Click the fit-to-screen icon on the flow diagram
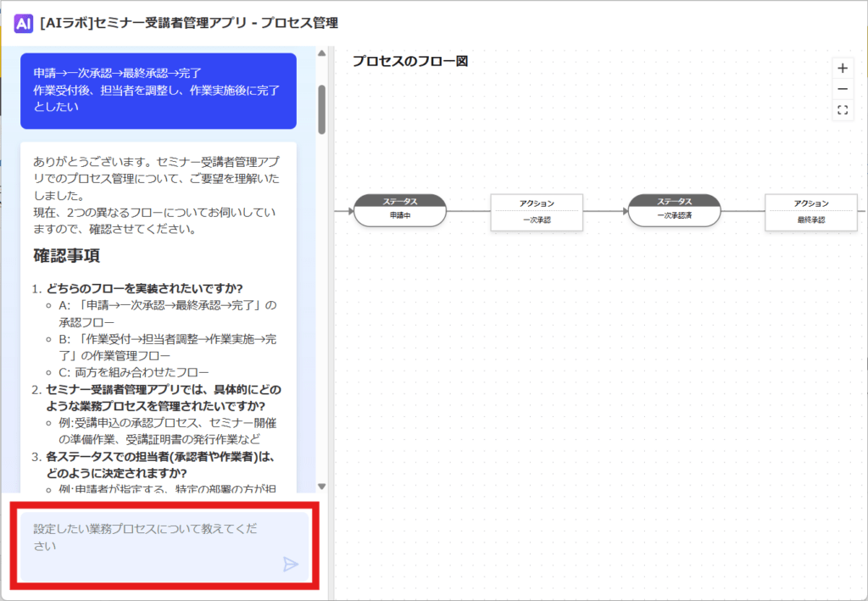 coord(842,109)
